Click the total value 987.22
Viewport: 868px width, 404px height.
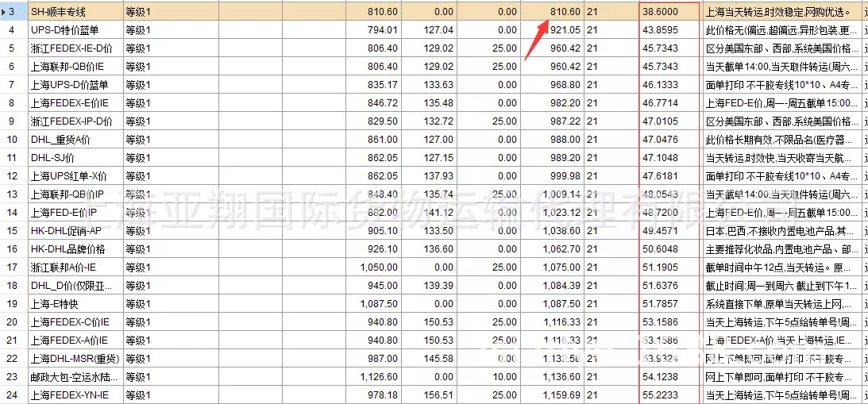[x=565, y=121]
